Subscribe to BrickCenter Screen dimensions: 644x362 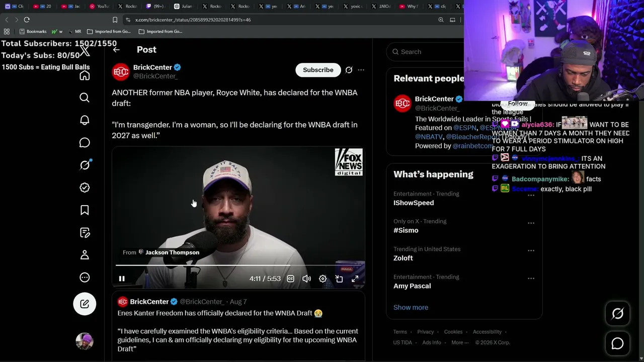pos(318,70)
